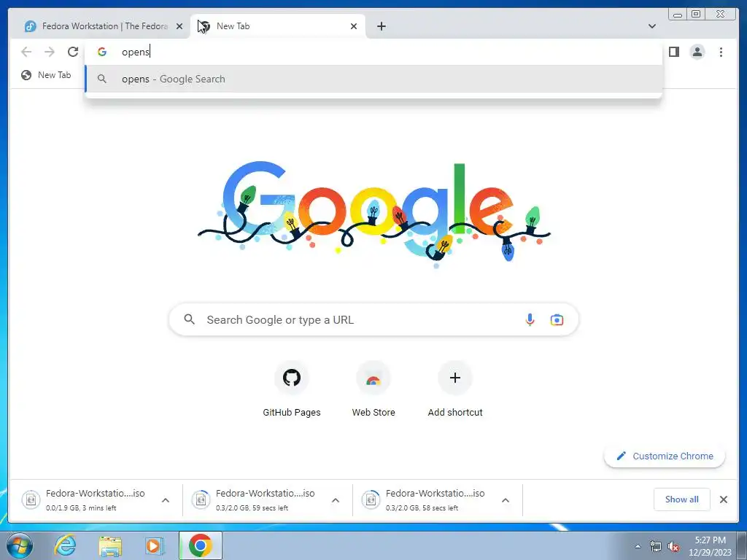Open the profile avatar menu
Screen dimensions: 747x560
(697, 52)
